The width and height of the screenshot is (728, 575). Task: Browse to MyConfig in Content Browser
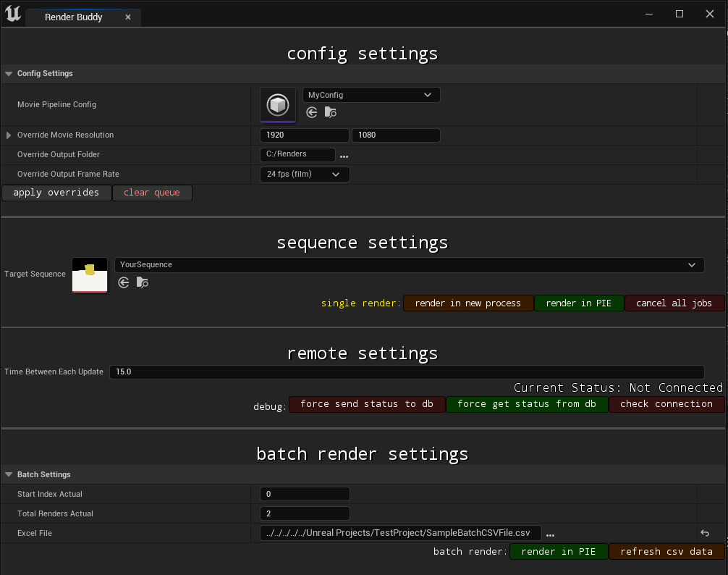click(331, 112)
